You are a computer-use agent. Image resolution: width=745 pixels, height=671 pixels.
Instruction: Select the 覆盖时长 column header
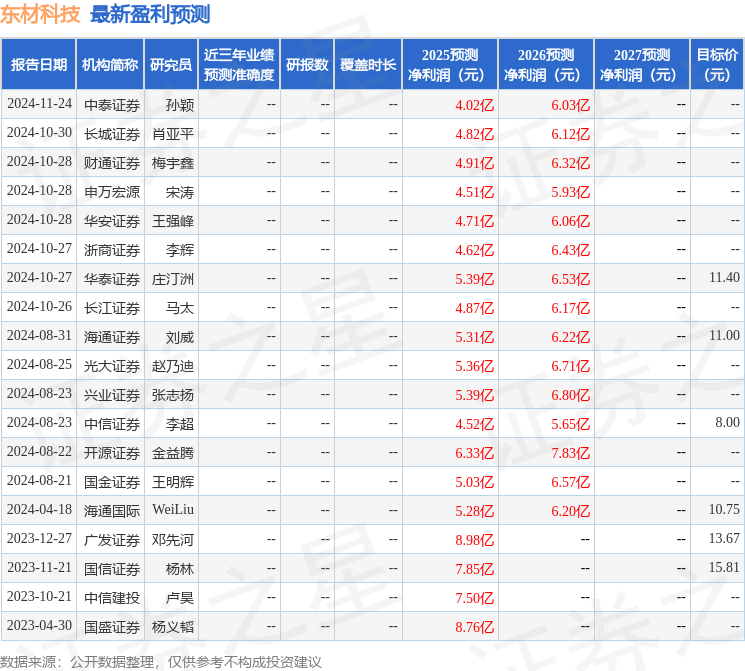368,65
